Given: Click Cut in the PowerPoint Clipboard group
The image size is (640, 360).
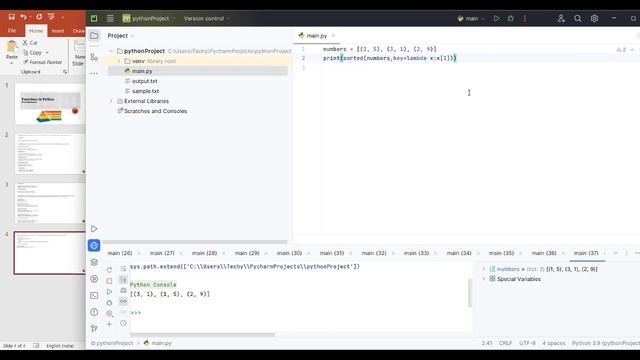Looking at the screenshot, I should (30, 43).
